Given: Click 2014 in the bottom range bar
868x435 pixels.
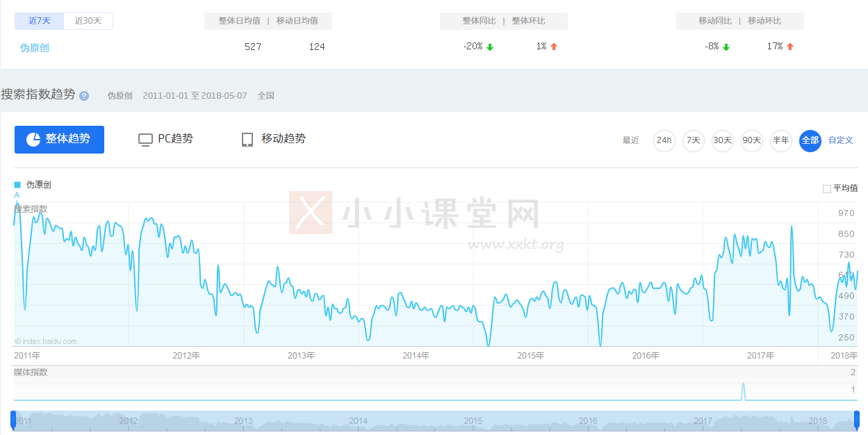Looking at the screenshot, I should (359, 421).
